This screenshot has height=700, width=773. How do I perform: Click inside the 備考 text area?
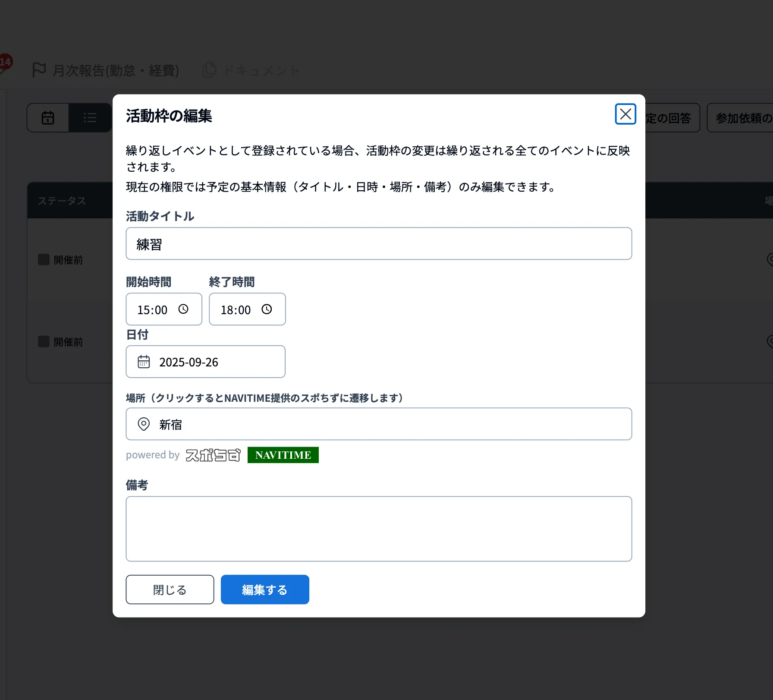pyautogui.click(x=378, y=529)
